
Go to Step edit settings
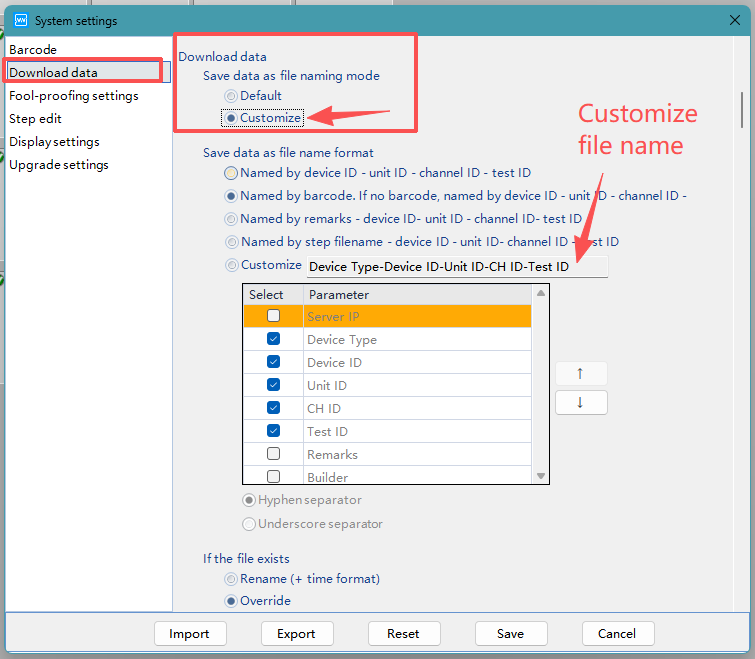point(35,118)
